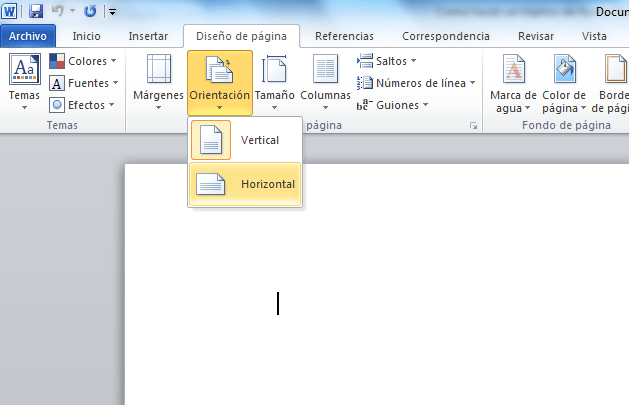Image resolution: width=629 pixels, height=405 pixels.
Task: Open Marca de agua watermark menu
Action: pyautogui.click(x=513, y=83)
